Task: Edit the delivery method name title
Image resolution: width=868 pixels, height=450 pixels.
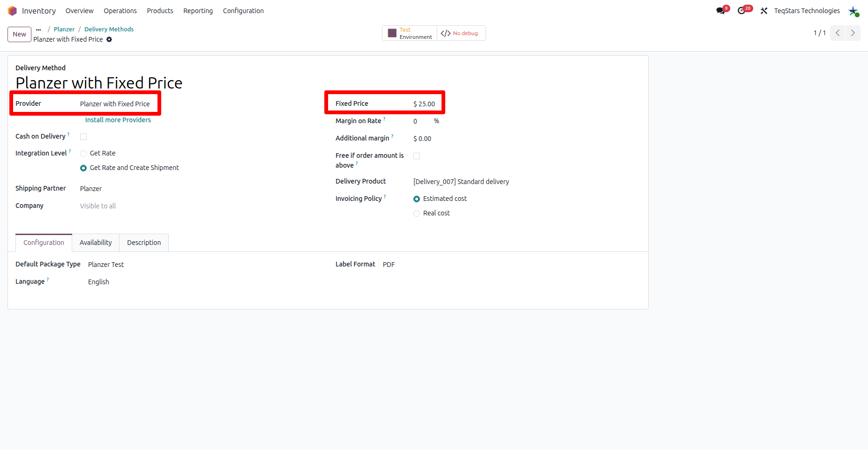Action: pos(99,83)
